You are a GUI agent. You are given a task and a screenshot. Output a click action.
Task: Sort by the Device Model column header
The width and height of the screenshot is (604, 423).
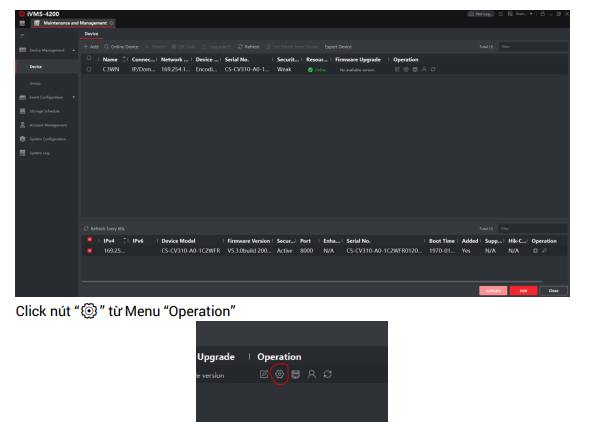tap(178, 241)
